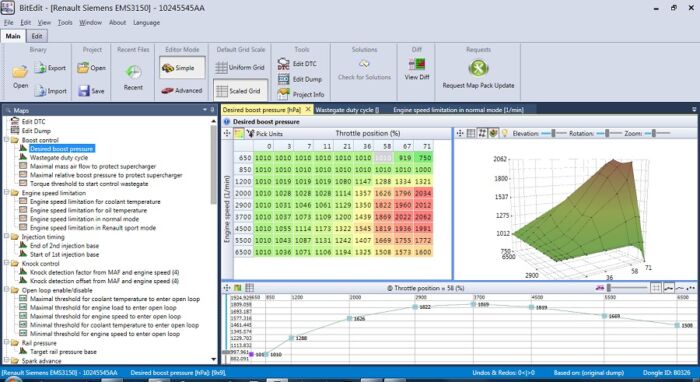Click Request Map Pack Update icon
Image resolution: width=700 pixels, height=382 pixels.
[478, 68]
